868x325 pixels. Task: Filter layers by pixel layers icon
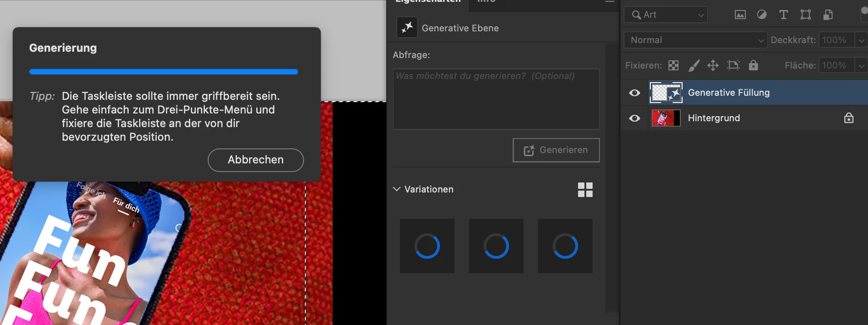click(740, 15)
